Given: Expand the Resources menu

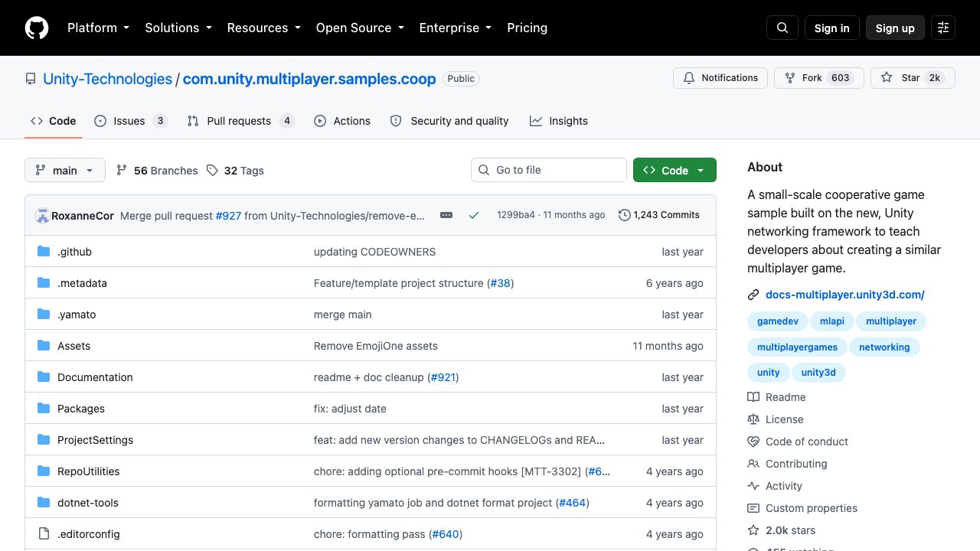Looking at the screenshot, I should [x=263, y=28].
